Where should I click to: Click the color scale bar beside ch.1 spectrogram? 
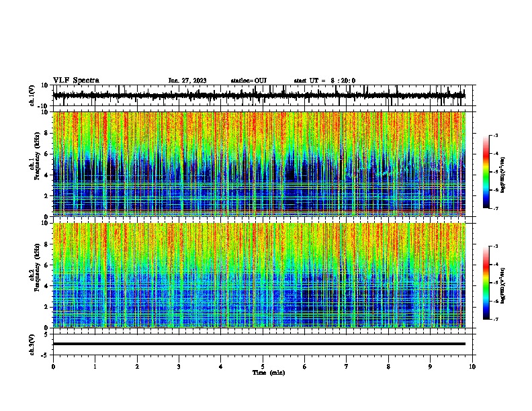coord(486,172)
